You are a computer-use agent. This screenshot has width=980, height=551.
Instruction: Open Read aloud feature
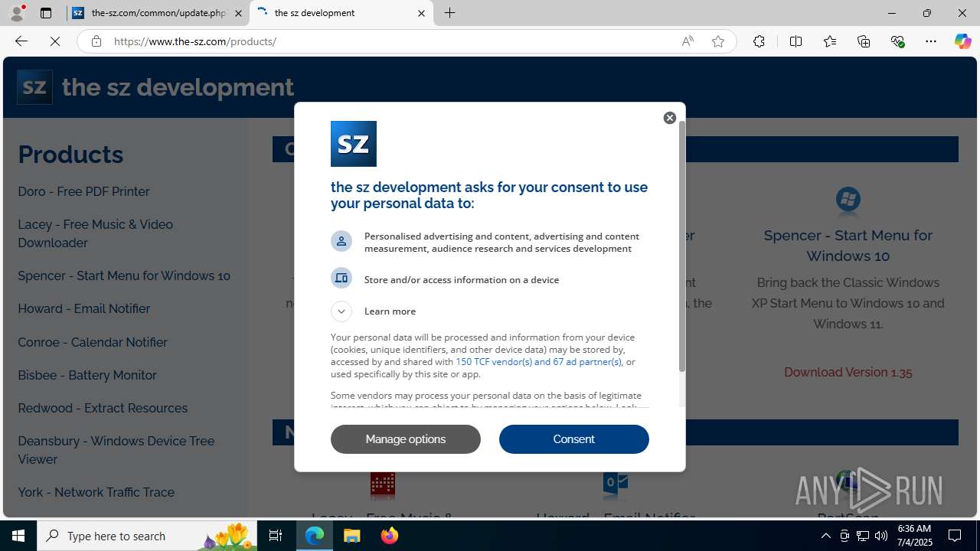coord(688,41)
